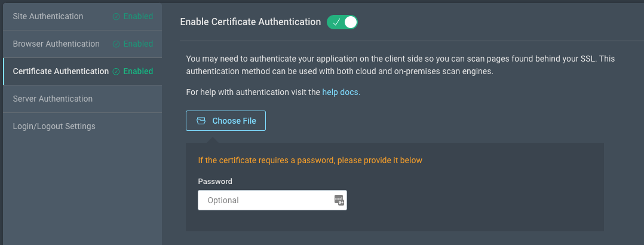Open the Site Authentication section

click(48, 16)
